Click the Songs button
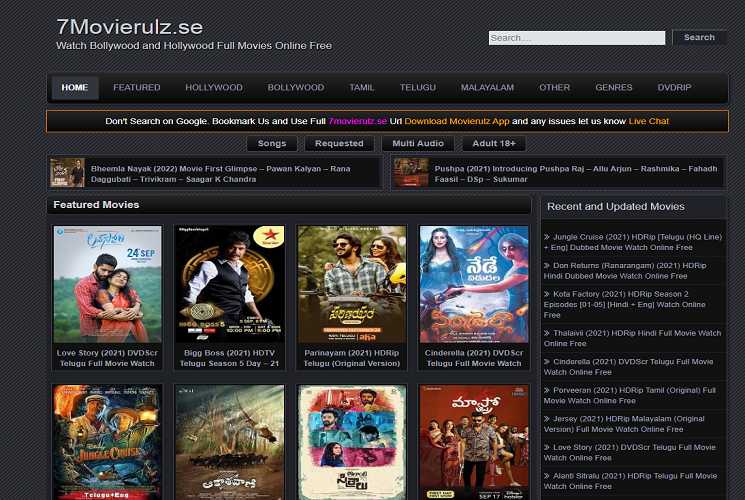745x500 pixels. [x=272, y=144]
